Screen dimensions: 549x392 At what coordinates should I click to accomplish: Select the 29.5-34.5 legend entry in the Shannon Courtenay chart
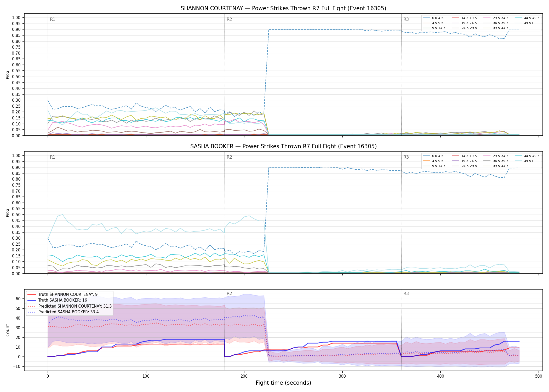click(496, 18)
